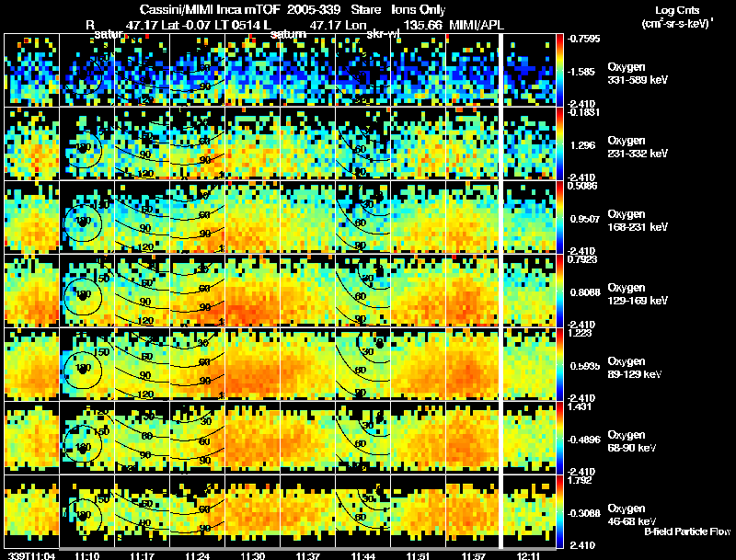Click the "Log Cnts" colorbar heading
This screenshot has width=736, height=560.
[677, 10]
